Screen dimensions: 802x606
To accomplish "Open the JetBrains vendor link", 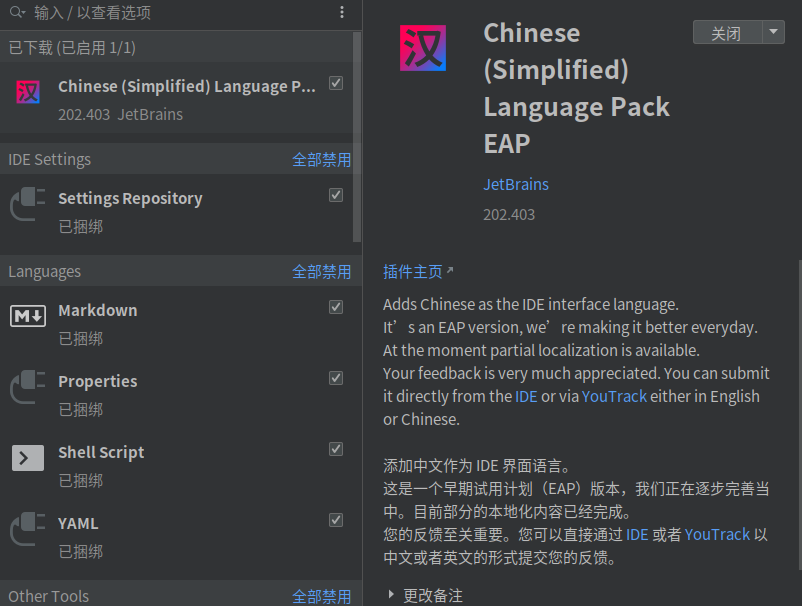I will pyautogui.click(x=516, y=184).
